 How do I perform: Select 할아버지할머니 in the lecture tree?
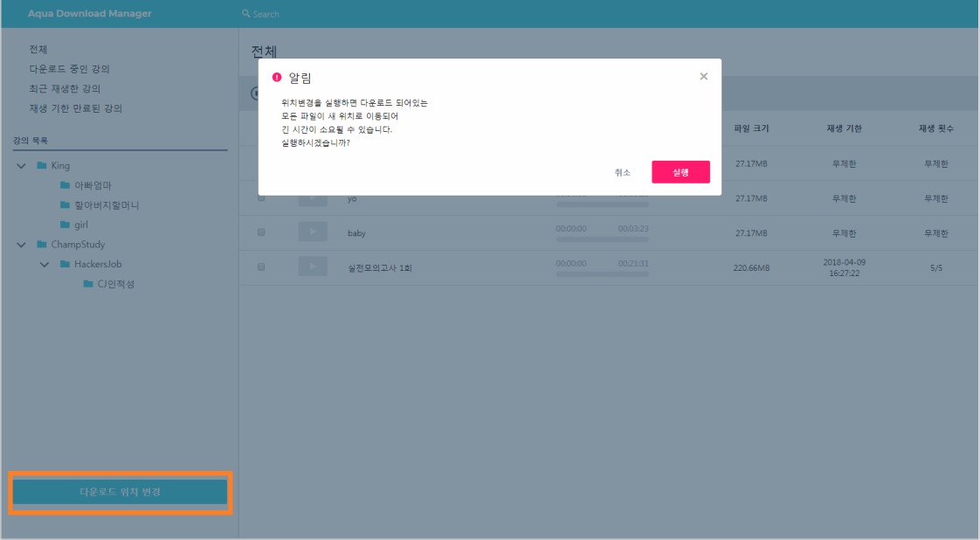[x=107, y=205]
